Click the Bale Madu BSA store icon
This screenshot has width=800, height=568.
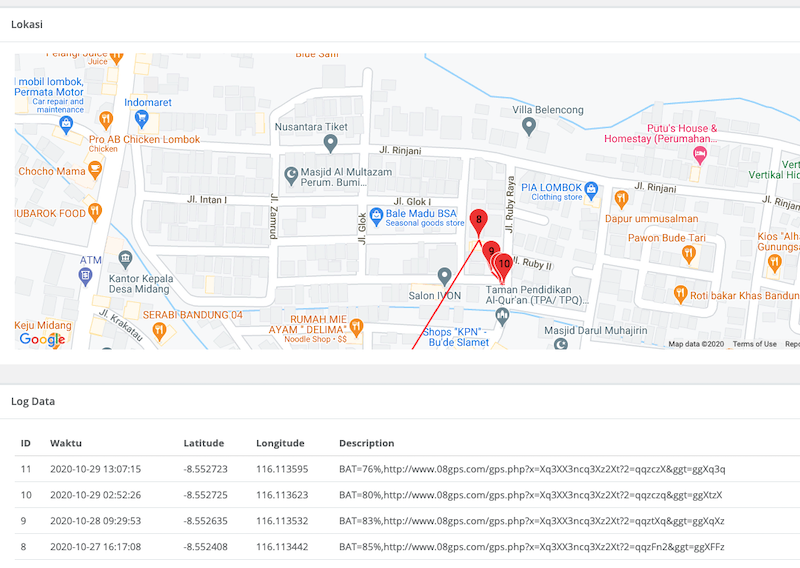[376, 217]
